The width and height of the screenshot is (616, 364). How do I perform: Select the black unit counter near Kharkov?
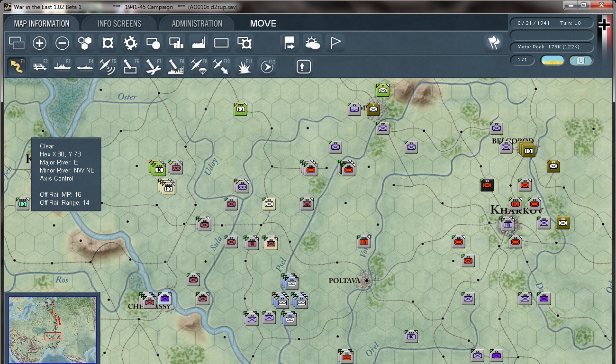[487, 185]
